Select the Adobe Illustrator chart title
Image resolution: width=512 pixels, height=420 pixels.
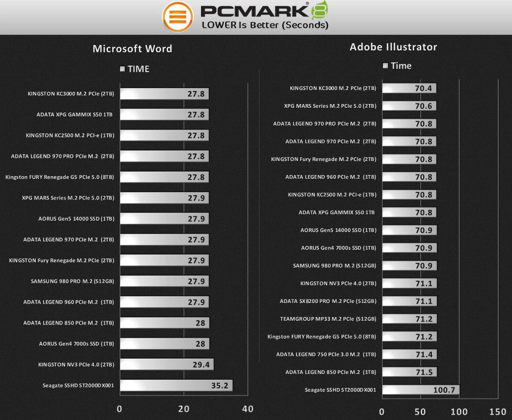pos(393,47)
